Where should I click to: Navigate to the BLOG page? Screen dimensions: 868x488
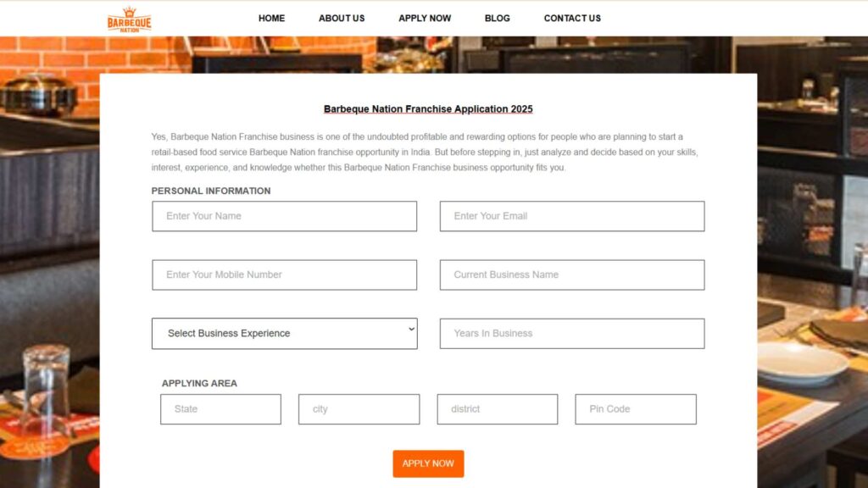pos(498,18)
